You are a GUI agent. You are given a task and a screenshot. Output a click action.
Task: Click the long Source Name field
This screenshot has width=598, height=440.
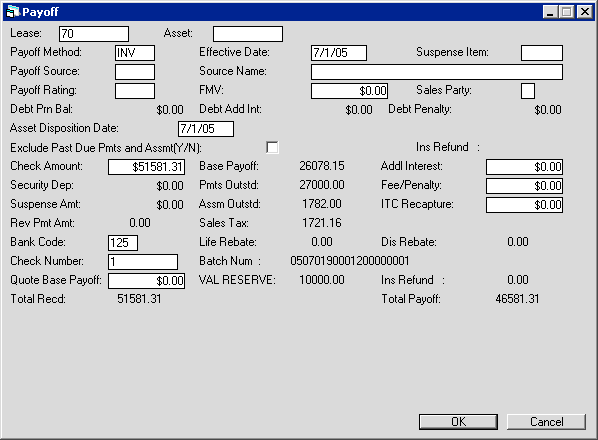pos(437,72)
